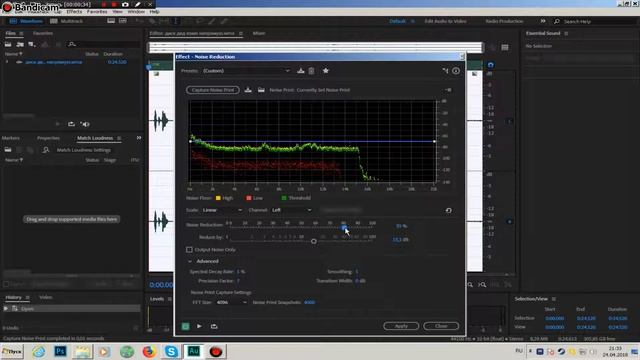Open the Window menu
The image size is (640, 360).
(x=136, y=12)
